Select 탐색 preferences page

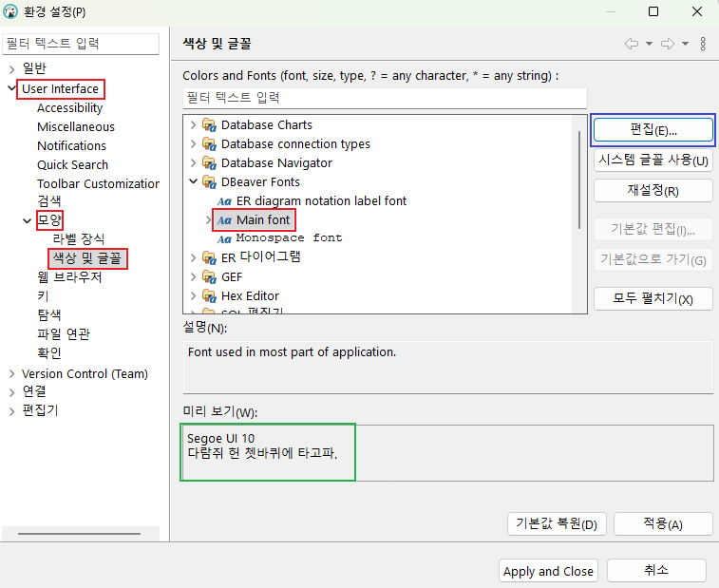click(49, 315)
